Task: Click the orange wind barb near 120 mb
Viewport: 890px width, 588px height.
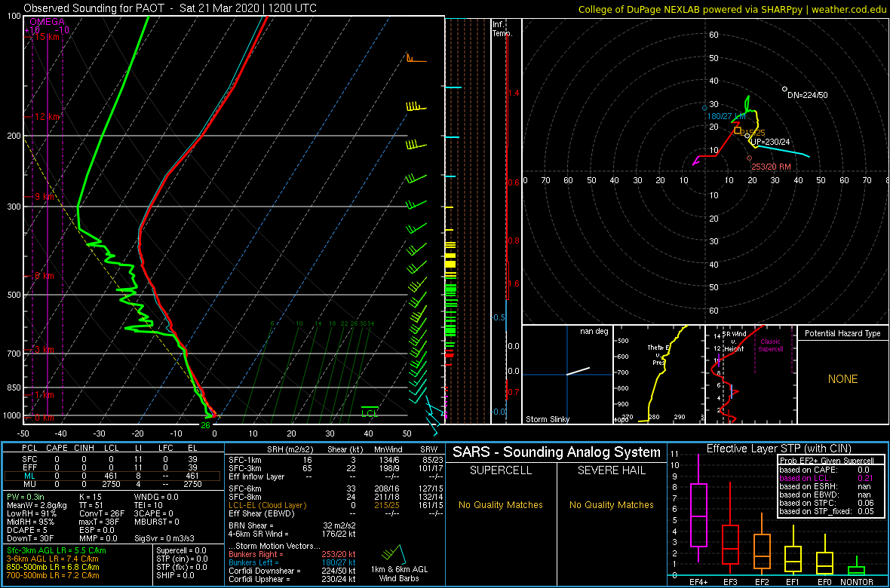Action: tap(415, 59)
